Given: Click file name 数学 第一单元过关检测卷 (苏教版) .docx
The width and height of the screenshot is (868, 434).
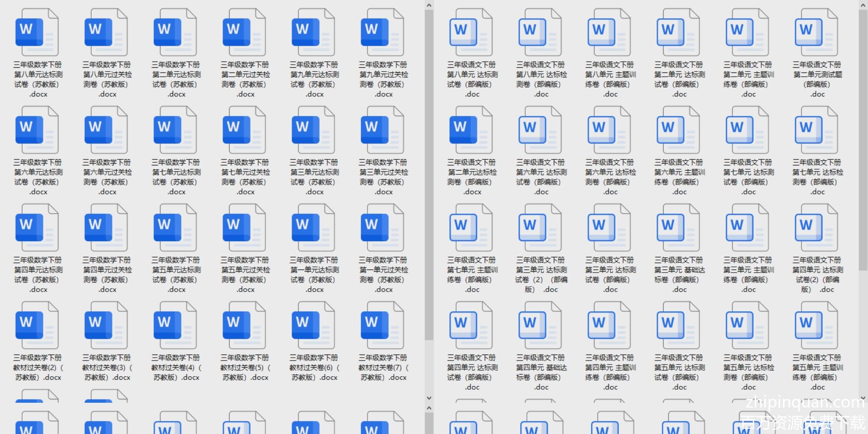Looking at the screenshot, I should 383,275.
